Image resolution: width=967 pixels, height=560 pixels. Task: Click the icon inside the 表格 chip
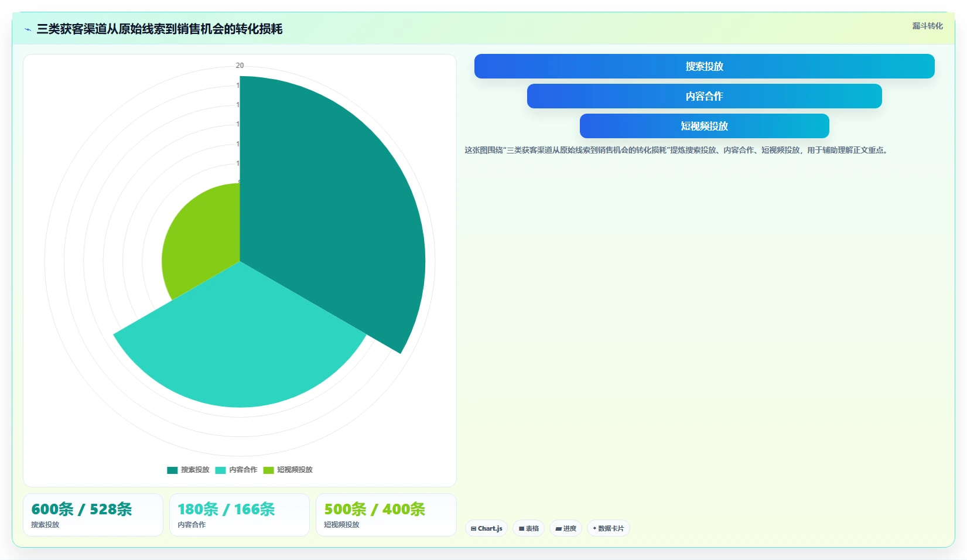click(521, 528)
